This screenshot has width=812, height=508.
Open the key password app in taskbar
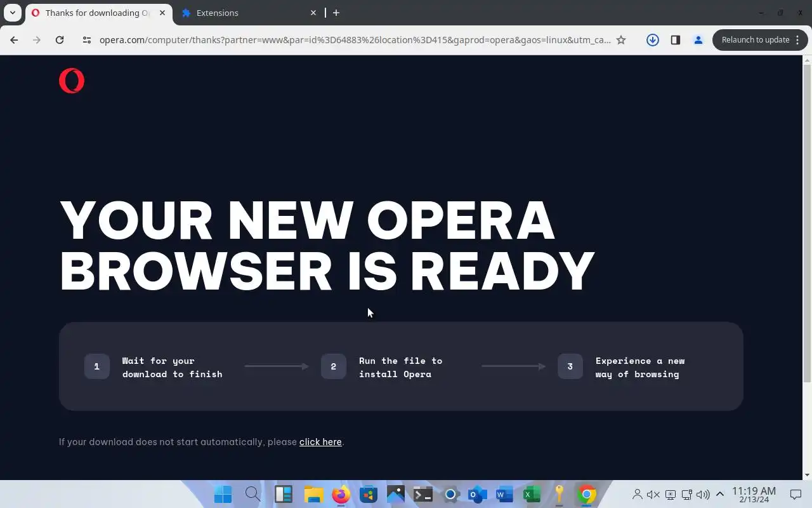(560, 495)
